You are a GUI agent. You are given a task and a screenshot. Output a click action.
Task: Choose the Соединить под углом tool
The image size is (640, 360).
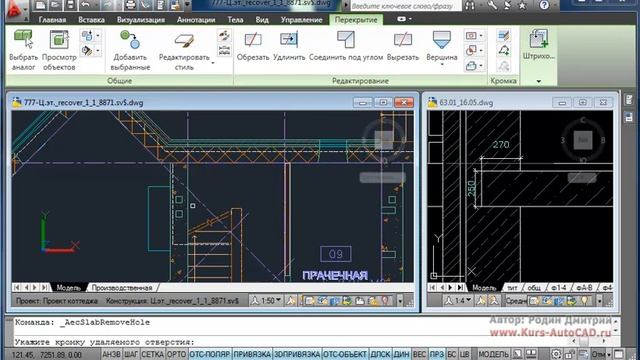coord(346,40)
